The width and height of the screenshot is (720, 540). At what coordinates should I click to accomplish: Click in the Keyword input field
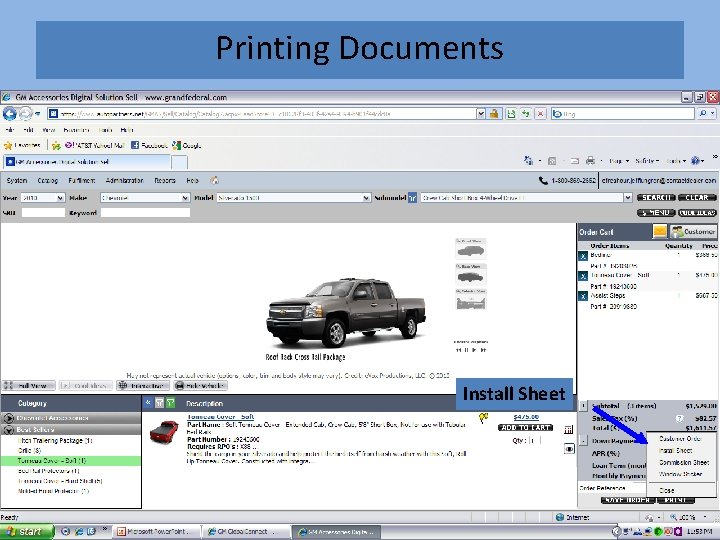pyautogui.click(x=145, y=213)
